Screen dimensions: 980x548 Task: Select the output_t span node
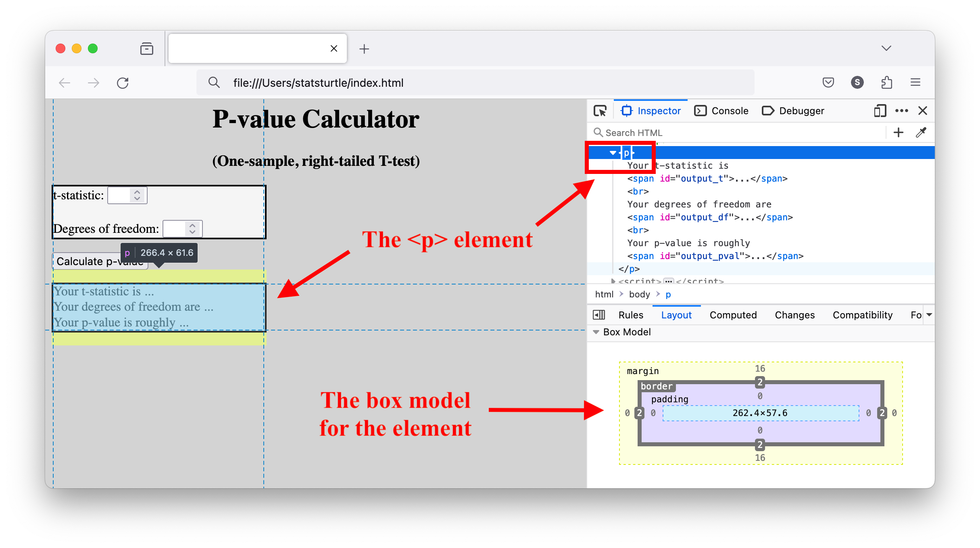[707, 179]
